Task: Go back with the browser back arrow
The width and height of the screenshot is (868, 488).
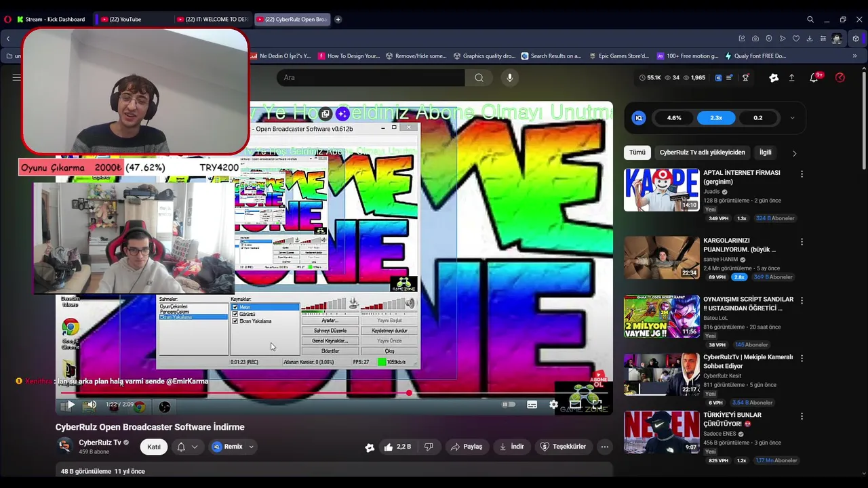Action: 8,39
